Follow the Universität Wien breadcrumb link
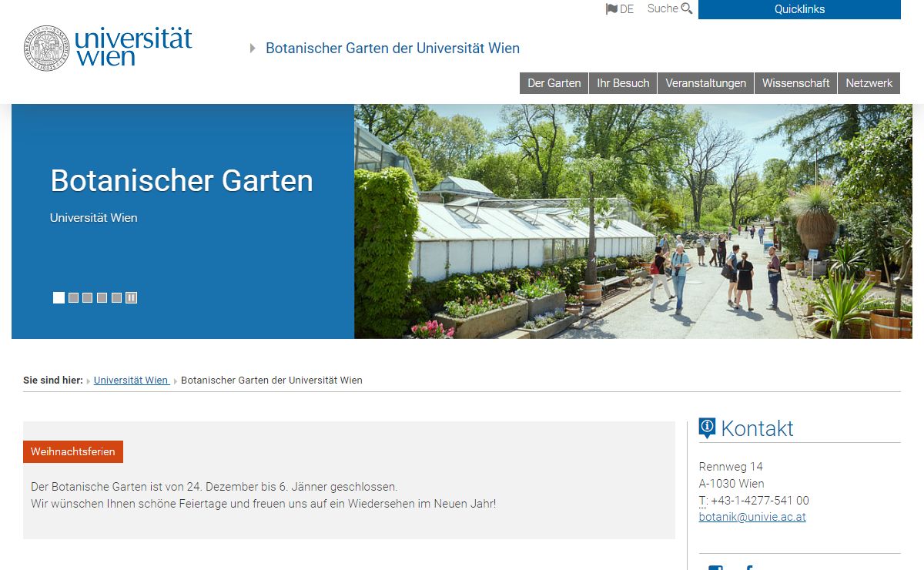Screen dimensions: 924x570 (x=131, y=380)
